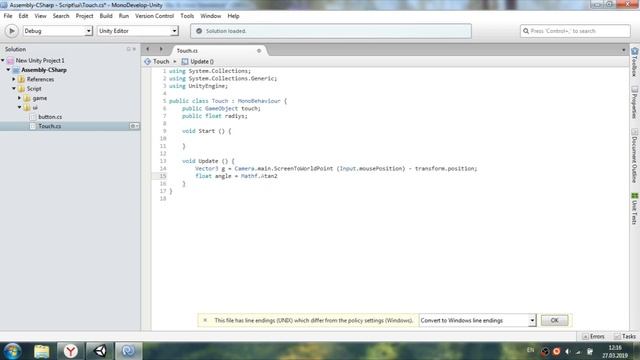
Task: Close the Touch.cs tab
Action: [x=259, y=51]
